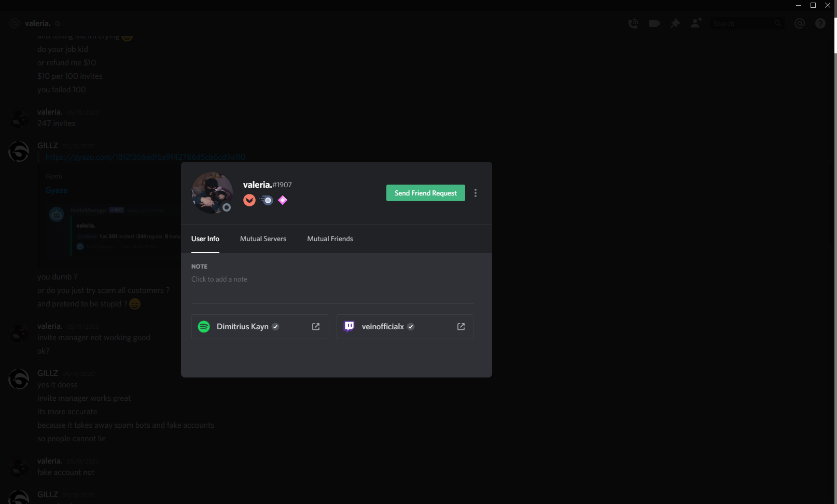The width and height of the screenshot is (837, 504).
Task: Click the chat scrollbar on right edge
Action: (835, 35)
